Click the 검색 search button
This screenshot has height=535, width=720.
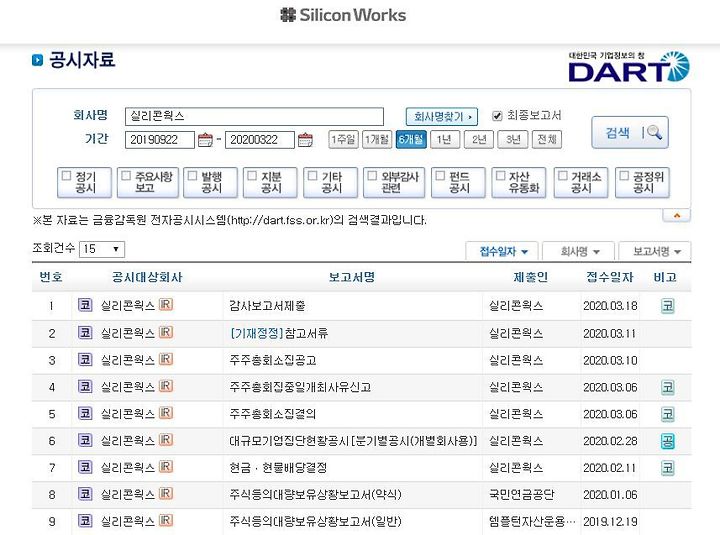[630, 133]
